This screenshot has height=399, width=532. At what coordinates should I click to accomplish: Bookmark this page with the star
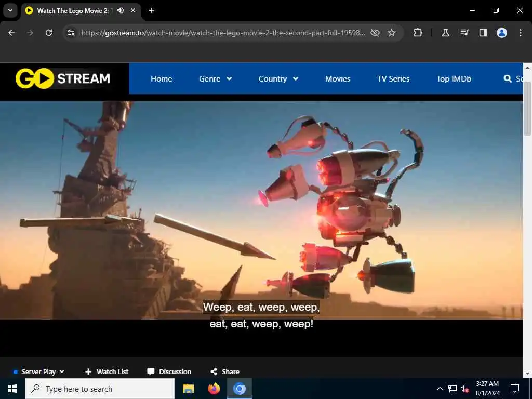tap(392, 33)
